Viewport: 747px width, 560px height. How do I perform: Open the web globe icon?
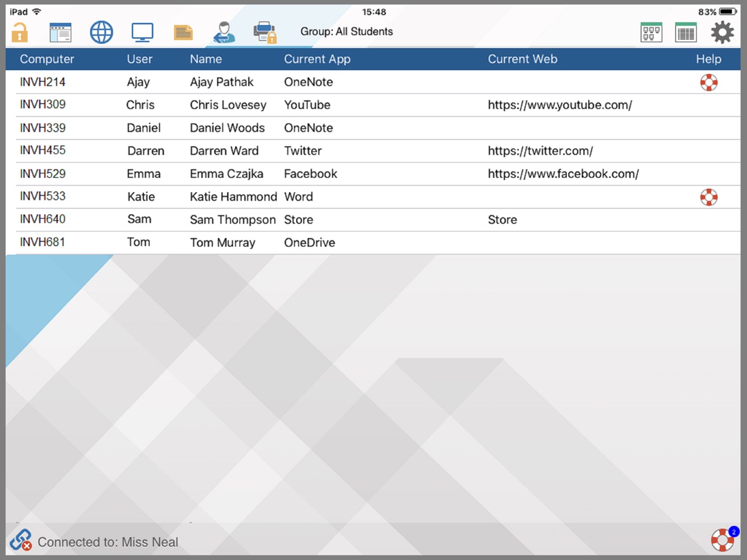101,32
